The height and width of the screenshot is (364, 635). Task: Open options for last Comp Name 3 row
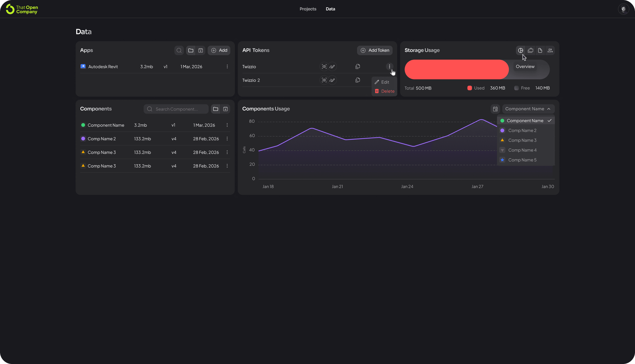[x=227, y=166]
